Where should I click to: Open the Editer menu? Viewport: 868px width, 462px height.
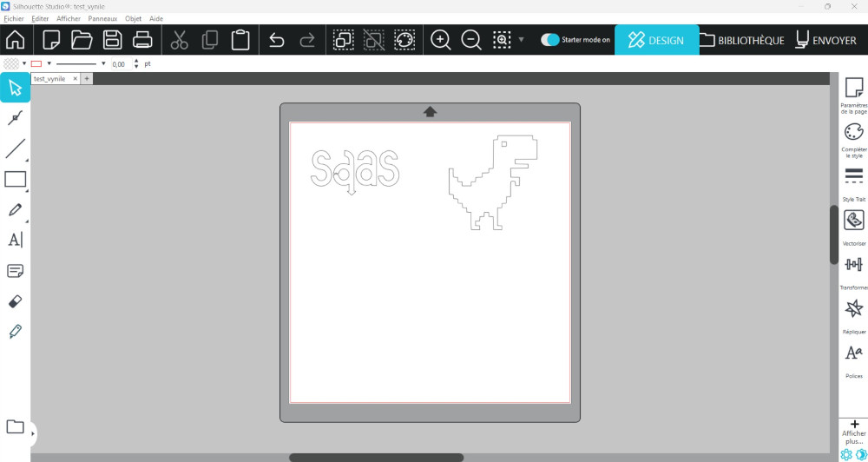(x=41, y=18)
